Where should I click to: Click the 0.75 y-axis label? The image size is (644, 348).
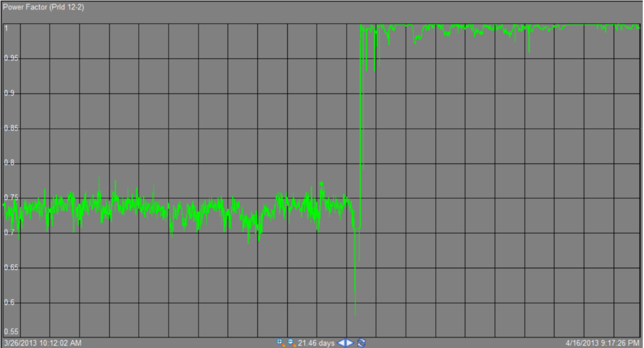[x=11, y=198]
